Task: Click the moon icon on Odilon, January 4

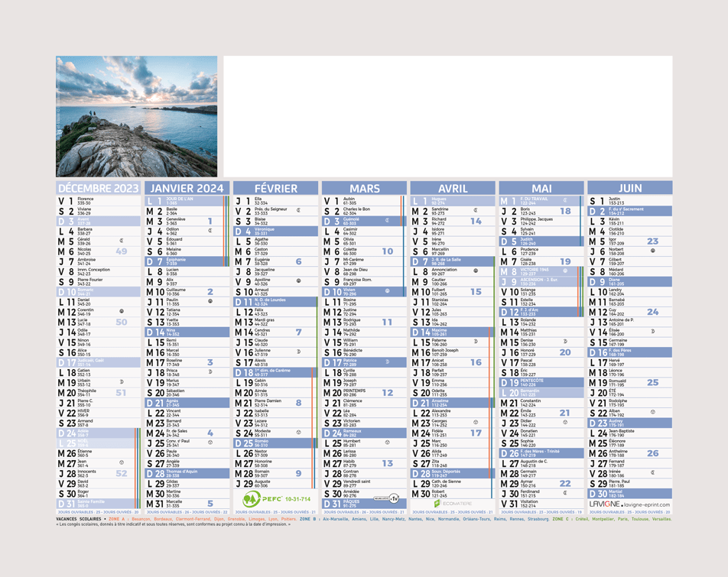Action: (210, 231)
